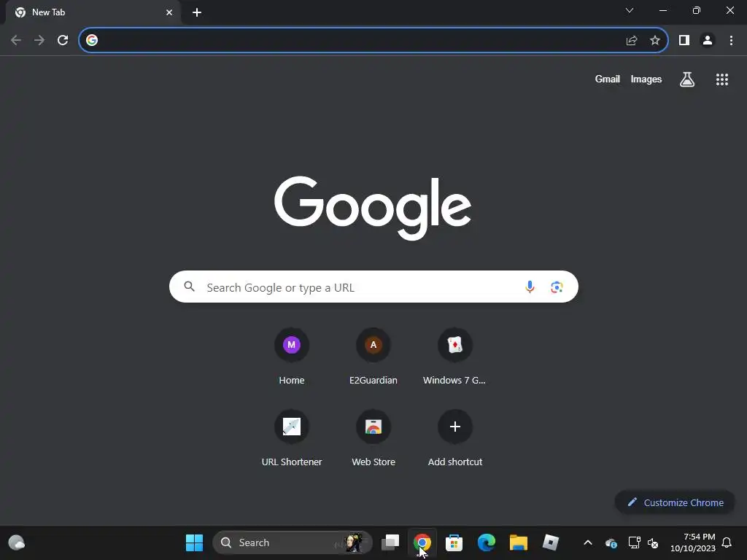The image size is (747, 560).
Task: Open the tab search chevron
Action: [630, 10]
